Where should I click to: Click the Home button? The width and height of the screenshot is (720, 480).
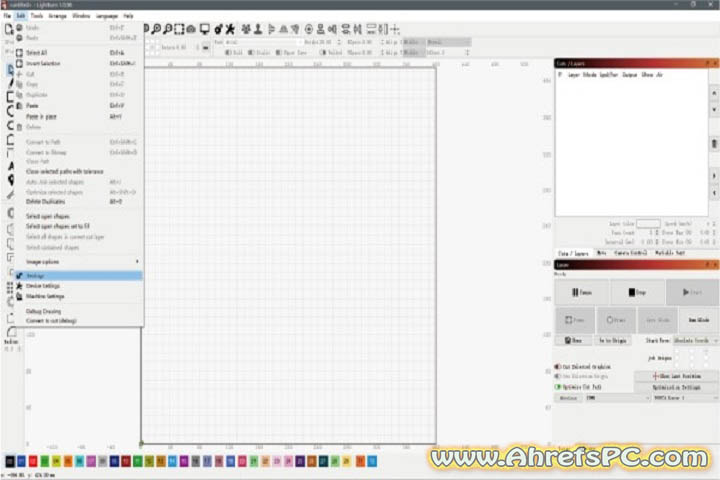pyautogui.click(x=573, y=340)
